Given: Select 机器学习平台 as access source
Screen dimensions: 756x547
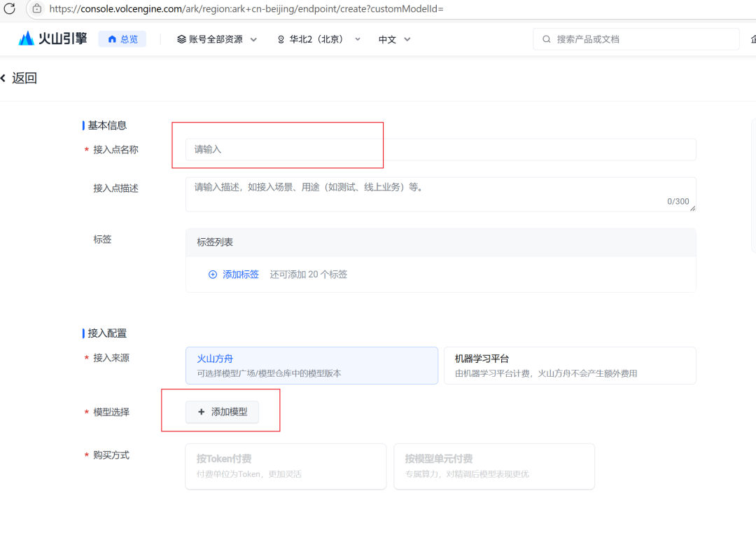Looking at the screenshot, I should [x=570, y=366].
